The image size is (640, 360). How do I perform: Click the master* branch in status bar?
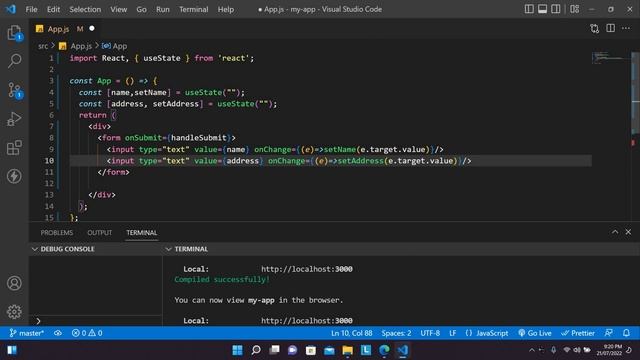click(27, 333)
